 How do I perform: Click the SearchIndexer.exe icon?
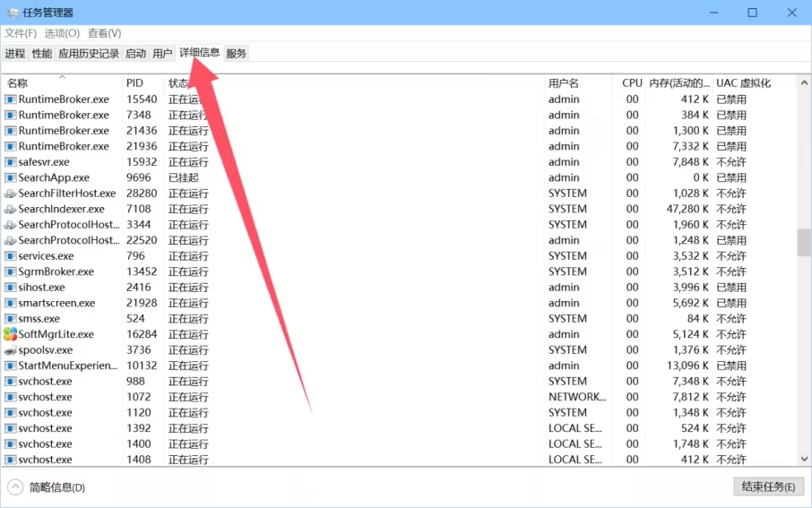tap(10, 210)
